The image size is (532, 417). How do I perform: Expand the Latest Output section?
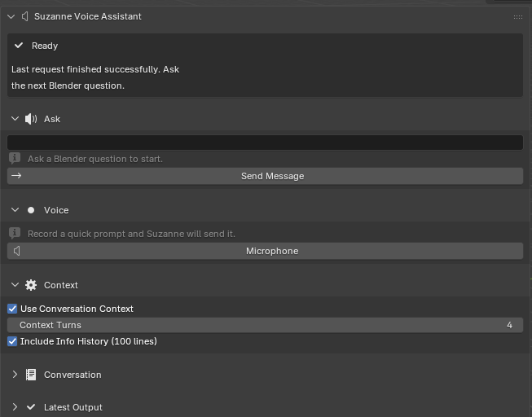15,407
